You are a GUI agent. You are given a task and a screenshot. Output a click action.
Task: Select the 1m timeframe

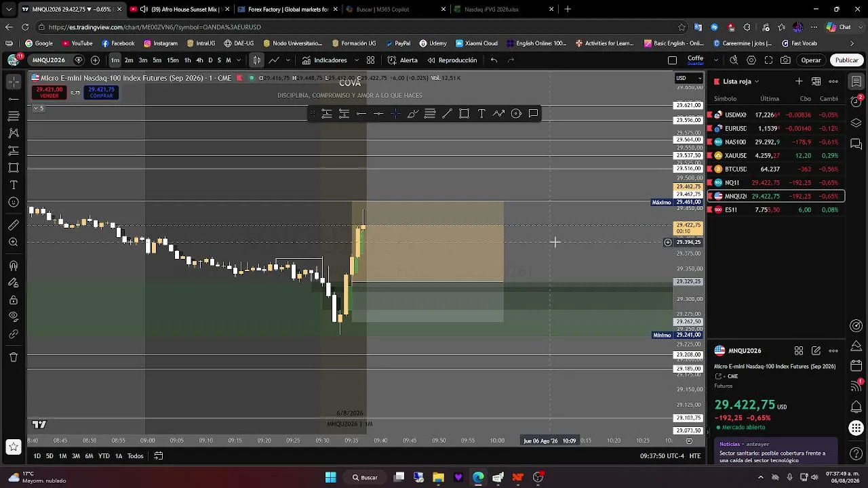tap(115, 60)
